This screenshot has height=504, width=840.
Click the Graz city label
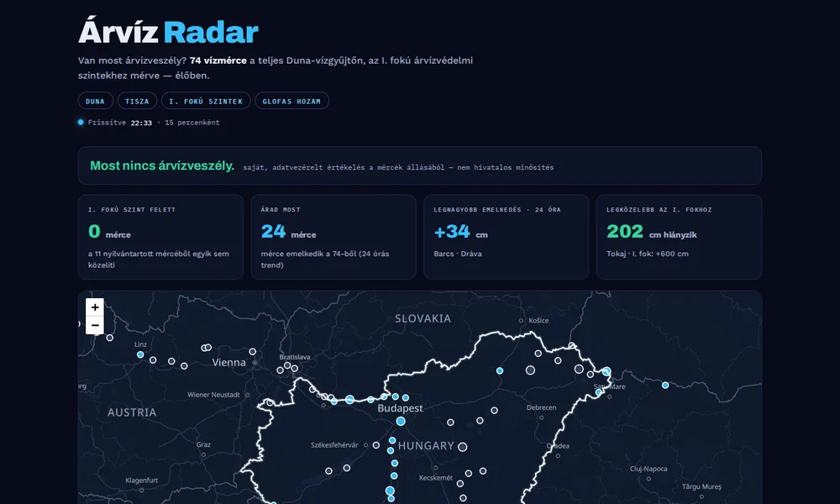pyautogui.click(x=203, y=444)
